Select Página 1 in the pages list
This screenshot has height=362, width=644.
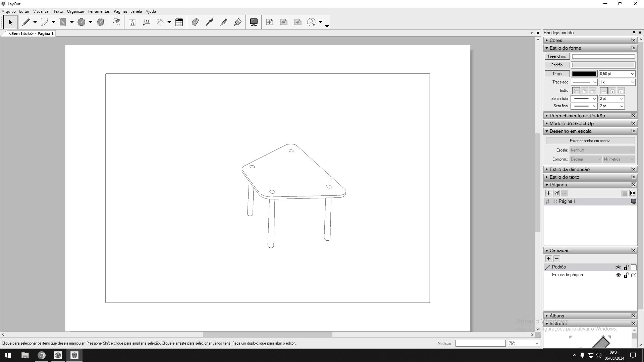tap(590, 201)
